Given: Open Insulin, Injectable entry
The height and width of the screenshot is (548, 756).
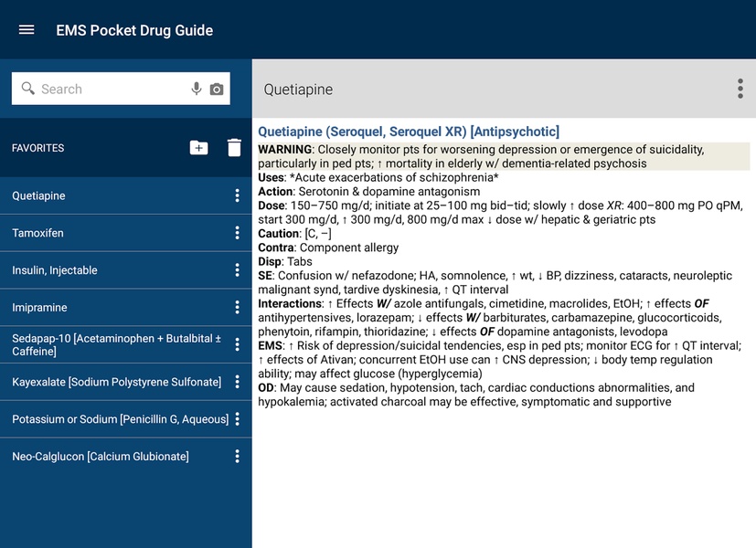Looking at the screenshot, I should [126, 270].
